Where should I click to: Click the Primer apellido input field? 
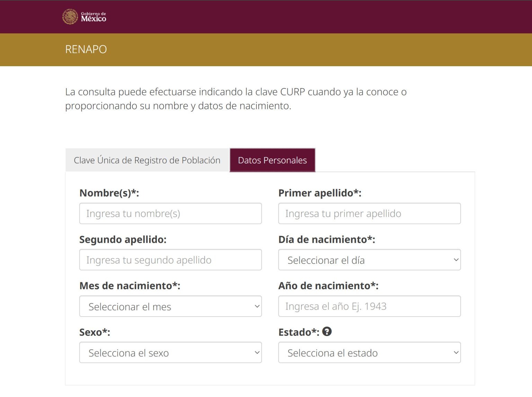[x=369, y=213]
